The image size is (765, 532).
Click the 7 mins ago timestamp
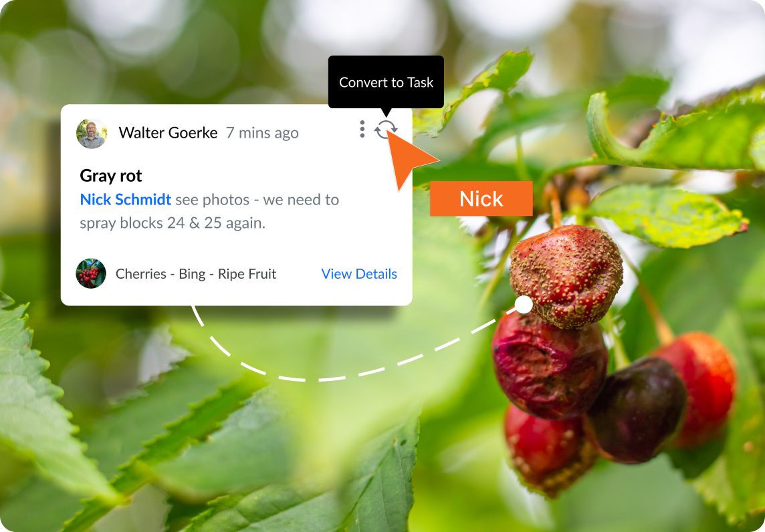[262, 132]
